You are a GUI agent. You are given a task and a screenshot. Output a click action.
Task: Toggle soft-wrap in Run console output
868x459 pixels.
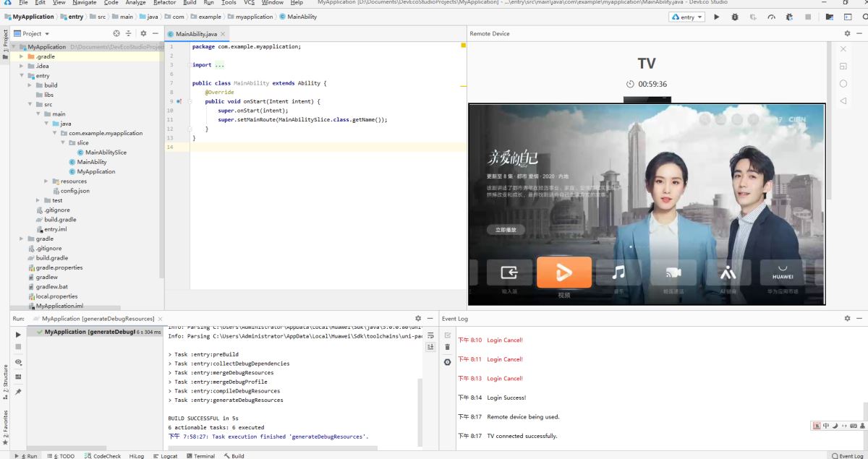point(430,335)
